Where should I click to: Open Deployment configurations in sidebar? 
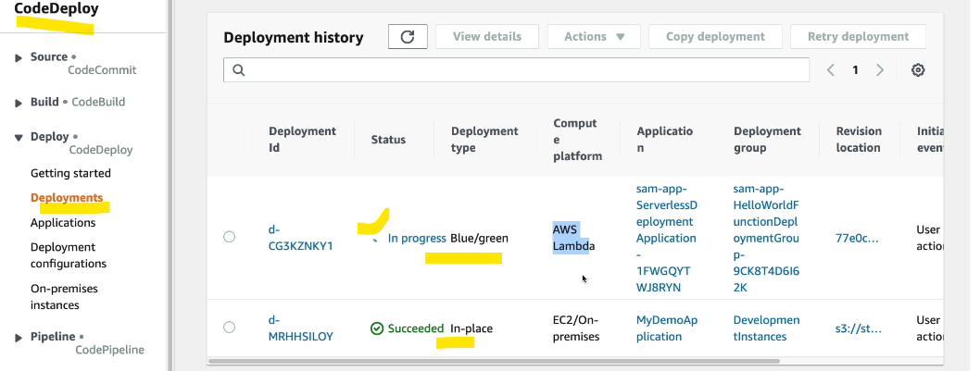[x=69, y=255]
